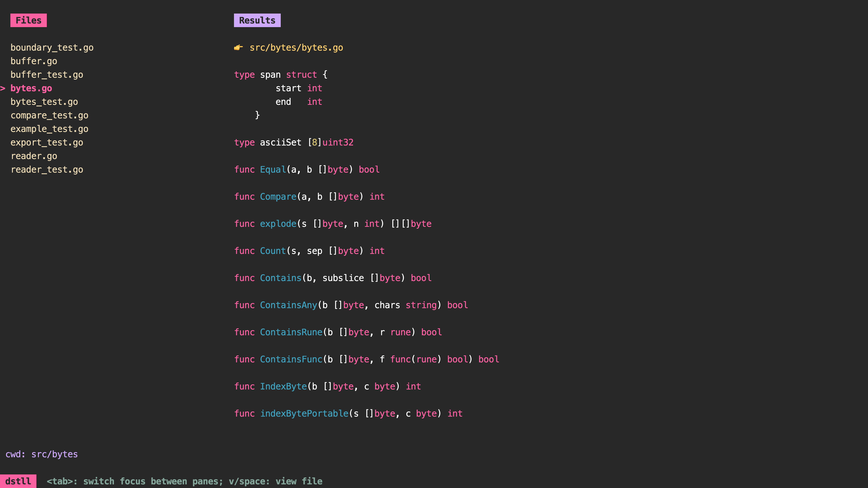Select buffer.go in the file list
868x488 pixels.
(34, 61)
